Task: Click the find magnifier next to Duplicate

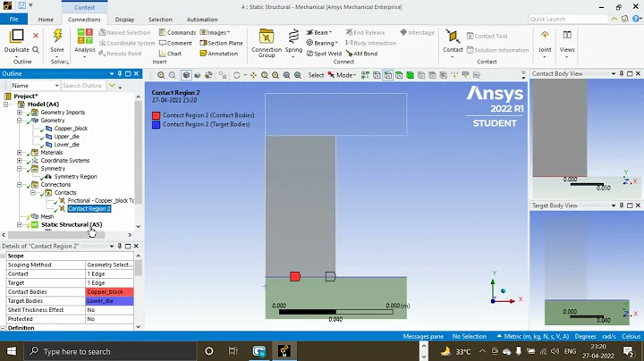Action: pyautogui.click(x=36, y=50)
